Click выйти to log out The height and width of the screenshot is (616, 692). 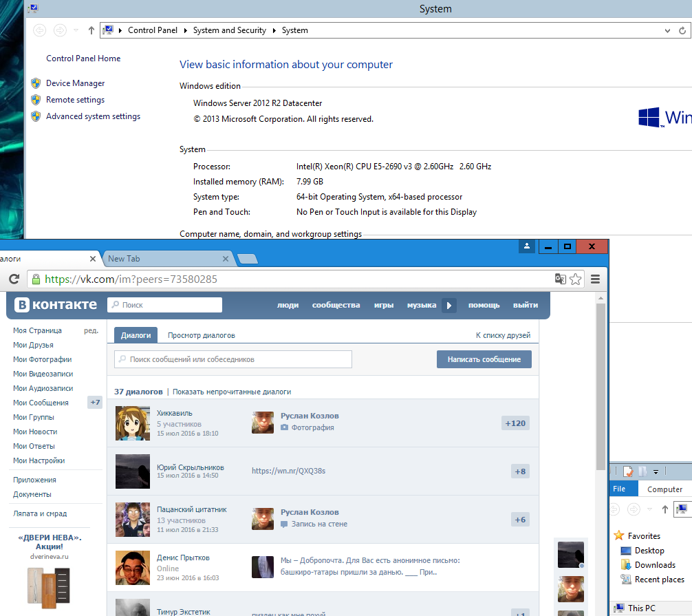point(525,305)
